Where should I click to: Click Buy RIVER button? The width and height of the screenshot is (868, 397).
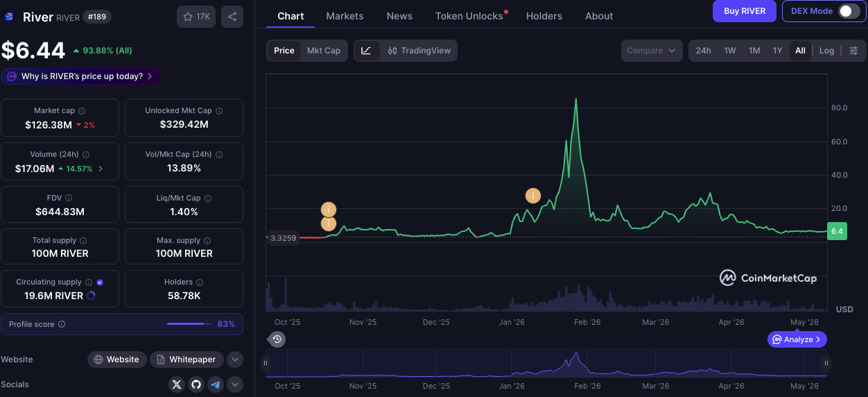(745, 11)
